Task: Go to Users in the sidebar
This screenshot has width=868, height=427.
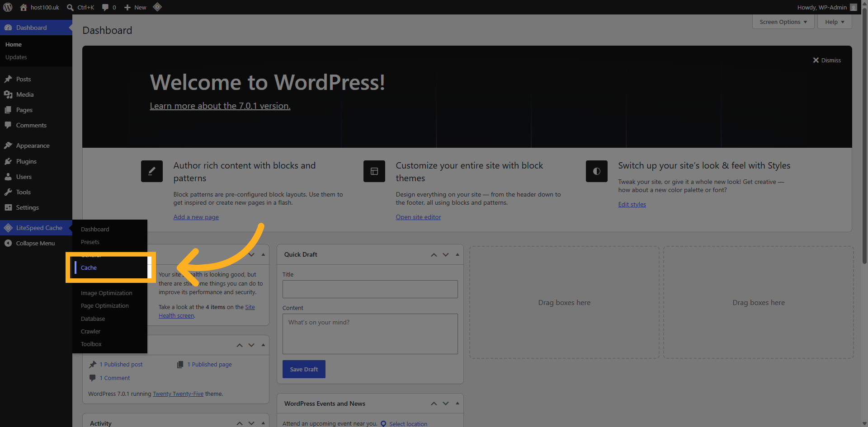Action: pos(36,177)
